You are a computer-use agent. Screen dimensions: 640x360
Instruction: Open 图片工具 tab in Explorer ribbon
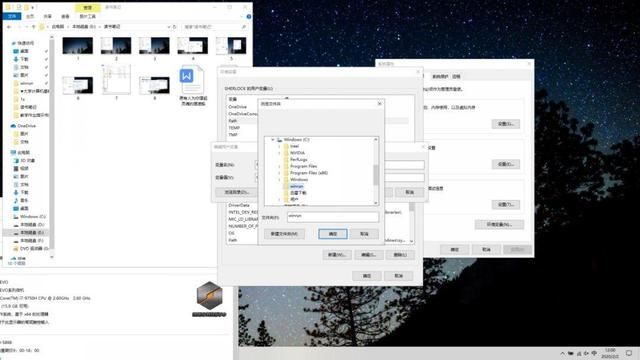[87, 16]
